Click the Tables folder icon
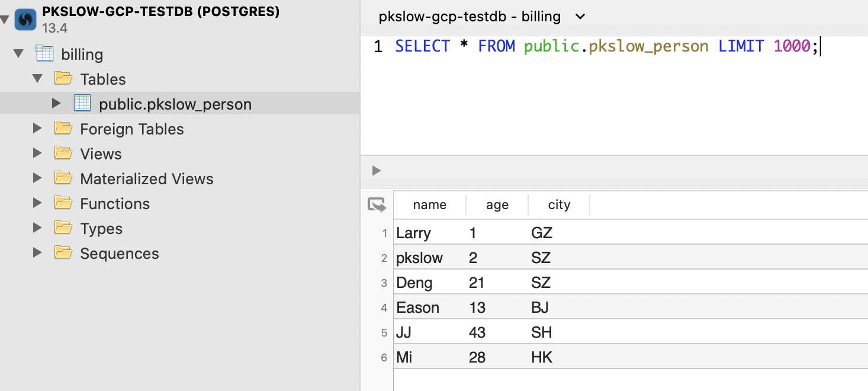Screen dimensions: 868x391 (x=63, y=79)
